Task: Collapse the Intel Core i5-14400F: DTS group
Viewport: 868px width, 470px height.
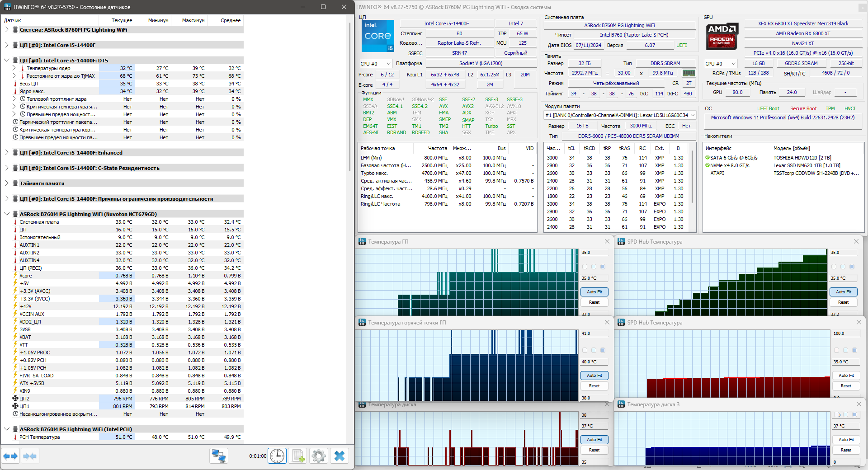Action: pos(7,61)
